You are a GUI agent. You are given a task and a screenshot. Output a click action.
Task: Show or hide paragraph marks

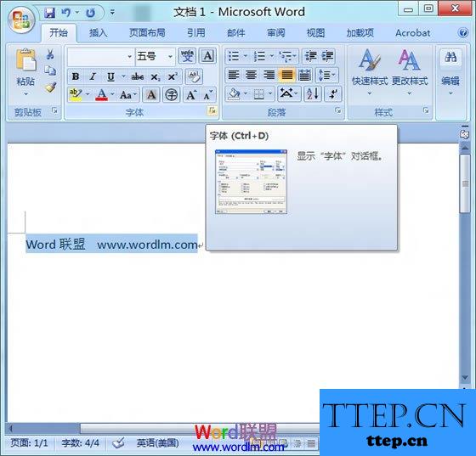pyautogui.click(x=333, y=93)
